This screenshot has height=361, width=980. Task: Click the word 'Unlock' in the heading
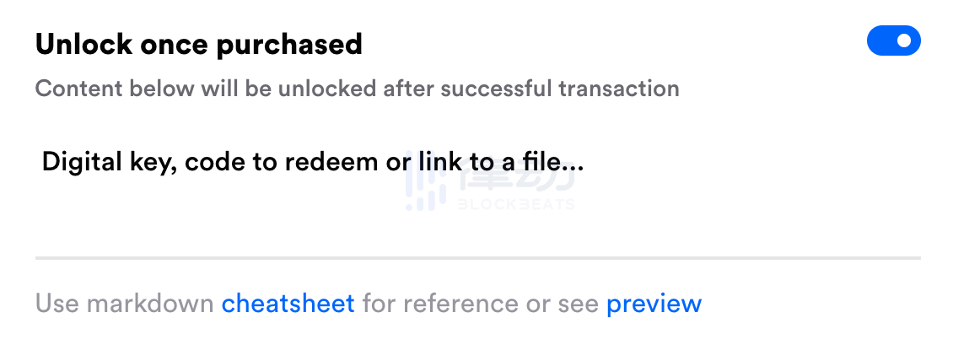click(x=83, y=45)
